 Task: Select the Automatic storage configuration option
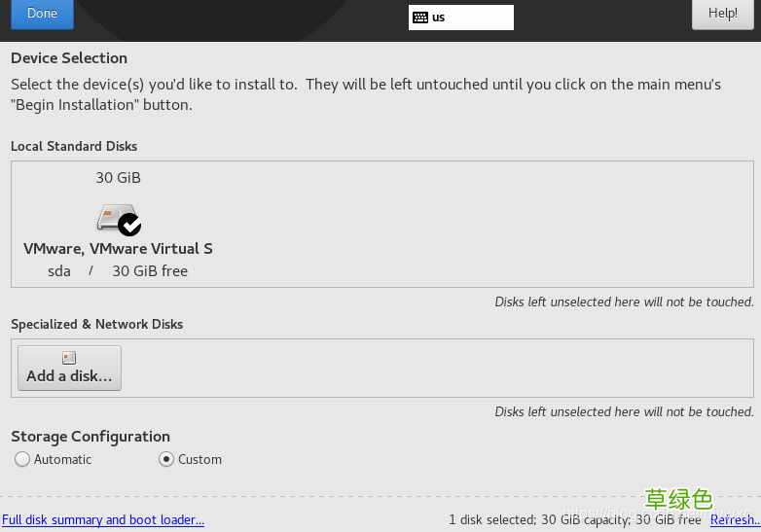tap(22, 459)
